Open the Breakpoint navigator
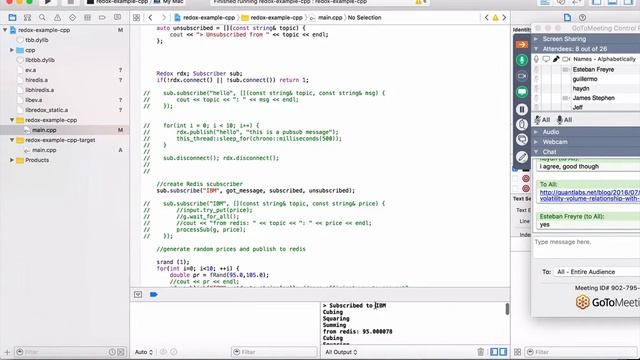The width and height of the screenshot is (640, 360). click(x=102, y=18)
